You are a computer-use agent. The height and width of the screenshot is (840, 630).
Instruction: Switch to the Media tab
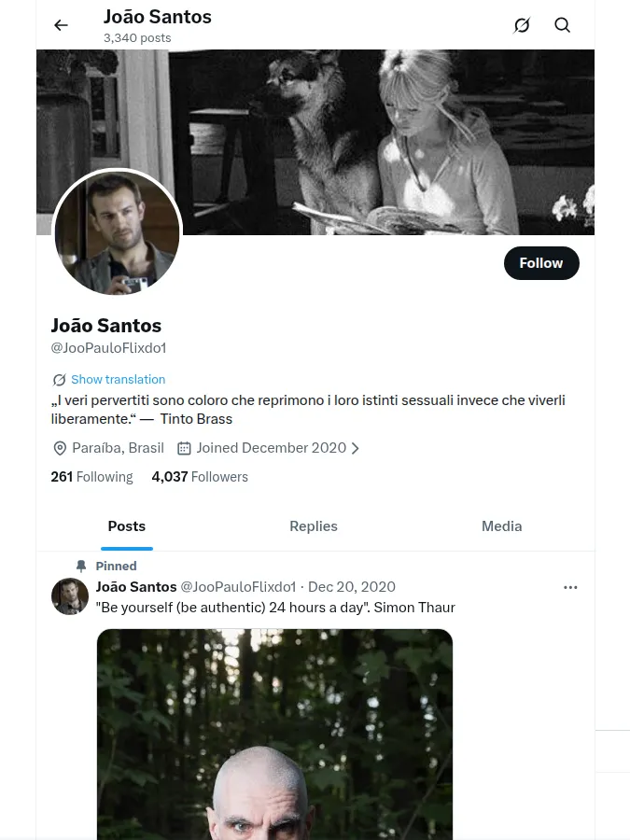501,526
